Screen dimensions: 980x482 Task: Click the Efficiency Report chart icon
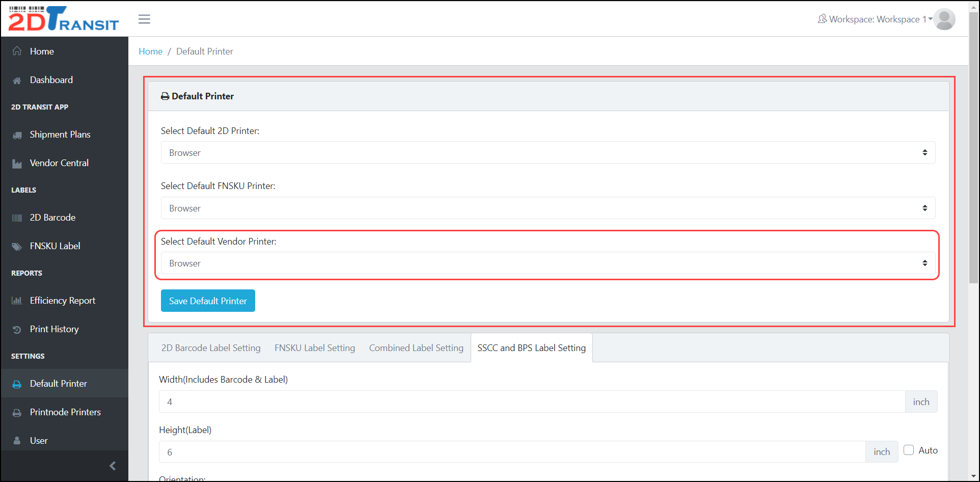(17, 301)
